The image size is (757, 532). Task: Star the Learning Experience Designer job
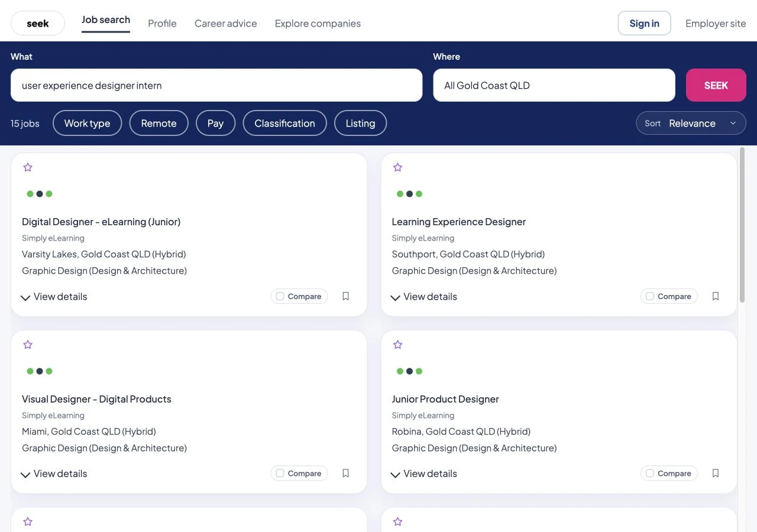point(397,167)
